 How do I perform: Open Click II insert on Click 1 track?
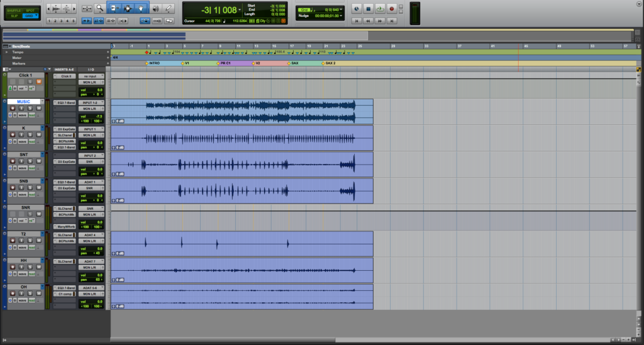65,76
